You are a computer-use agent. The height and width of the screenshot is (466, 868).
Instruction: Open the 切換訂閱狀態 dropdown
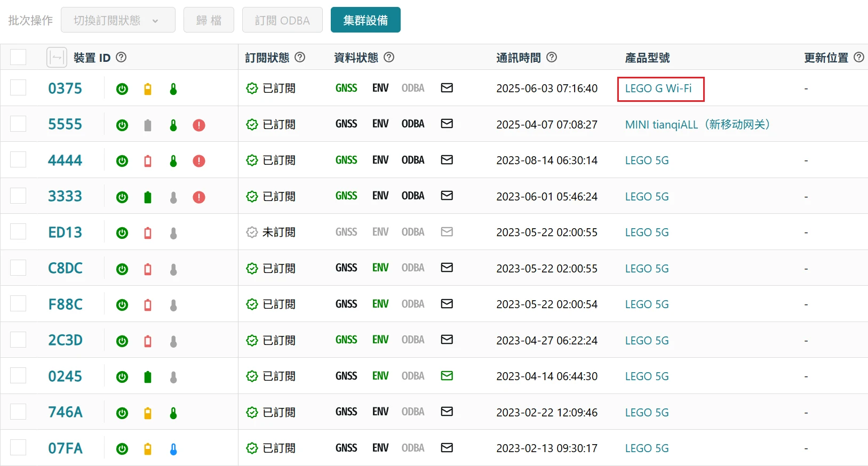coord(118,20)
